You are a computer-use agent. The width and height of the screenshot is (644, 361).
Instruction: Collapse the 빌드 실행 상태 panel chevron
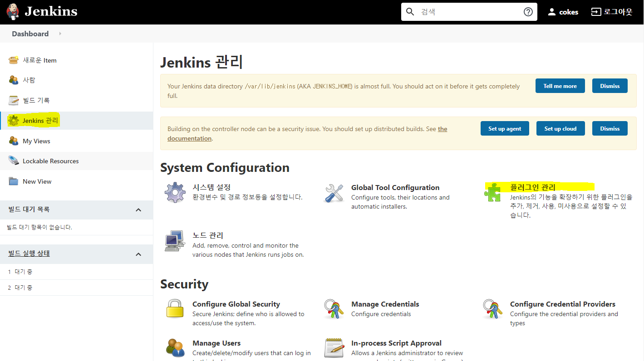tap(138, 254)
